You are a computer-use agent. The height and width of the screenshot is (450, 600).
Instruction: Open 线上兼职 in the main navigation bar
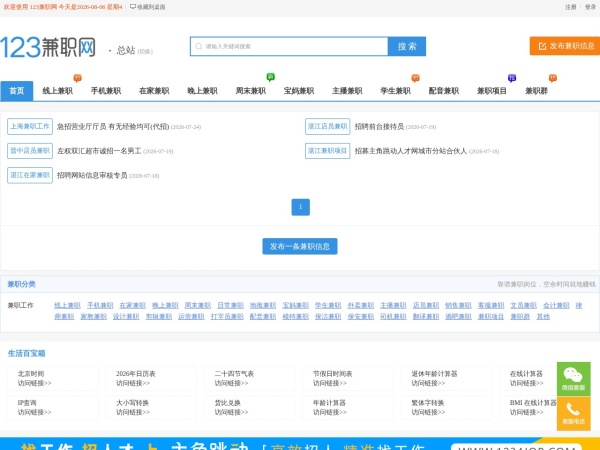pyautogui.click(x=57, y=91)
